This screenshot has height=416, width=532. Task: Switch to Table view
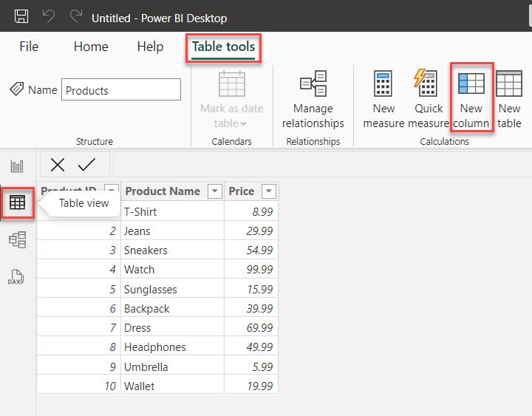[x=17, y=202]
